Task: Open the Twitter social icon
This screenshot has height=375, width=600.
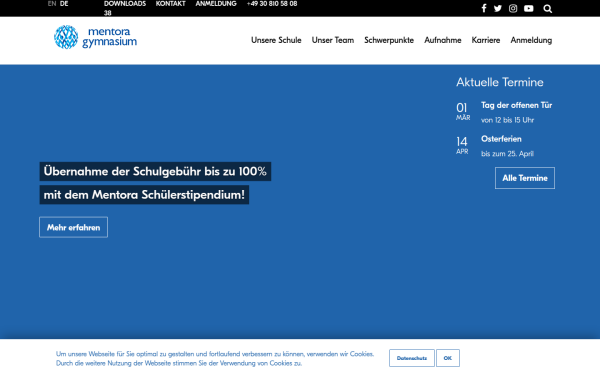Action: (497, 8)
